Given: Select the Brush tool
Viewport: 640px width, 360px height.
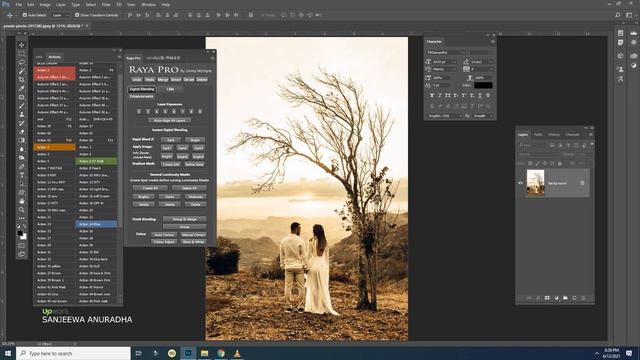Looking at the screenshot, I should (22, 106).
